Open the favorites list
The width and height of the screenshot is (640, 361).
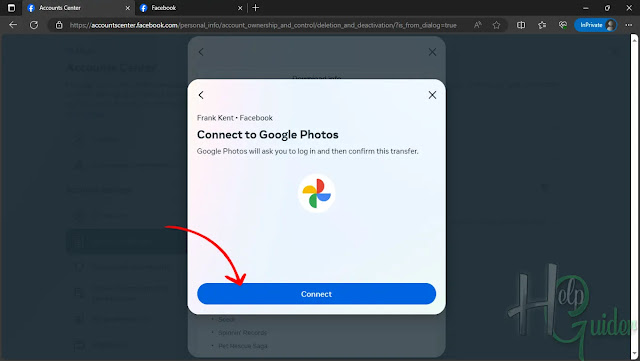(542, 25)
